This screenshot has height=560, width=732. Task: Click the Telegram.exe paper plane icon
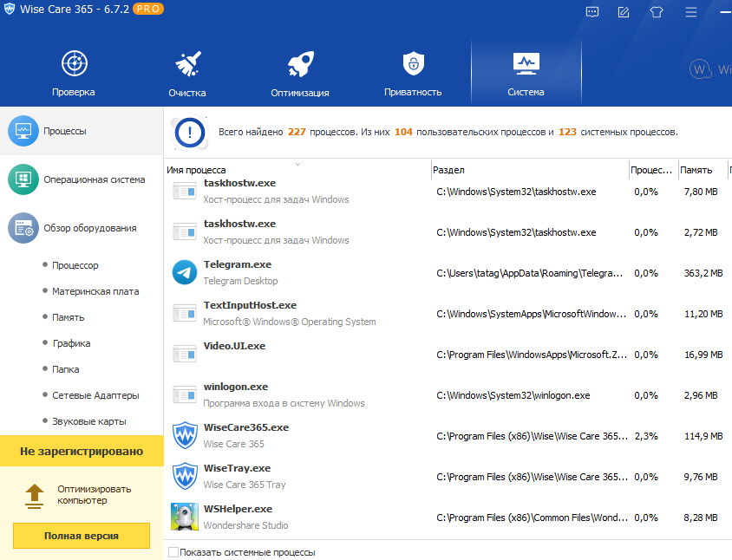[x=185, y=272]
